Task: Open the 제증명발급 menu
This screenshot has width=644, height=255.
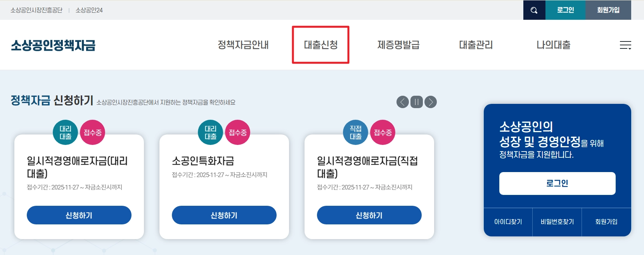Action: (397, 45)
